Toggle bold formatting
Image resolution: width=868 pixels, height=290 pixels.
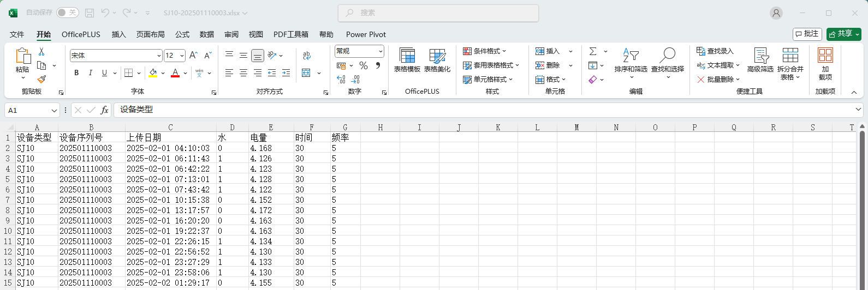(x=76, y=73)
